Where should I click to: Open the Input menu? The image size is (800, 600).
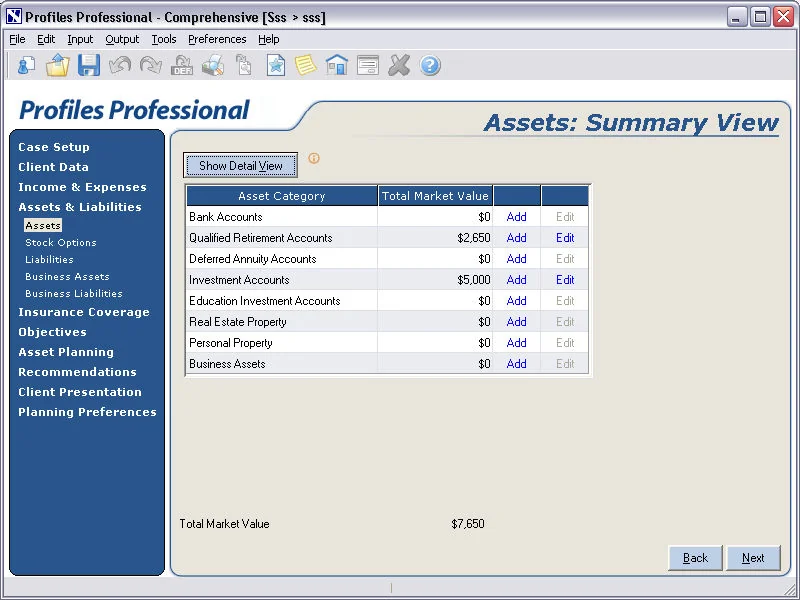click(x=80, y=39)
